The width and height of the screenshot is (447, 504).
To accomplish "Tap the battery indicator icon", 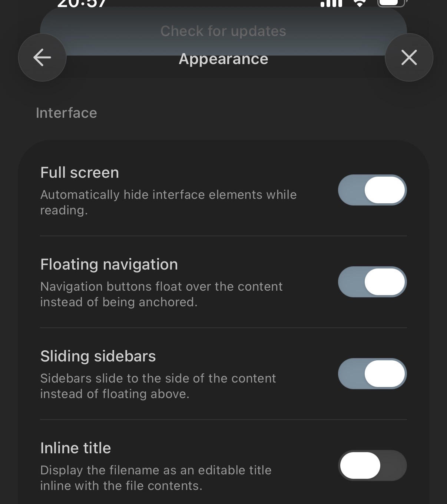I will pos(392,3).
